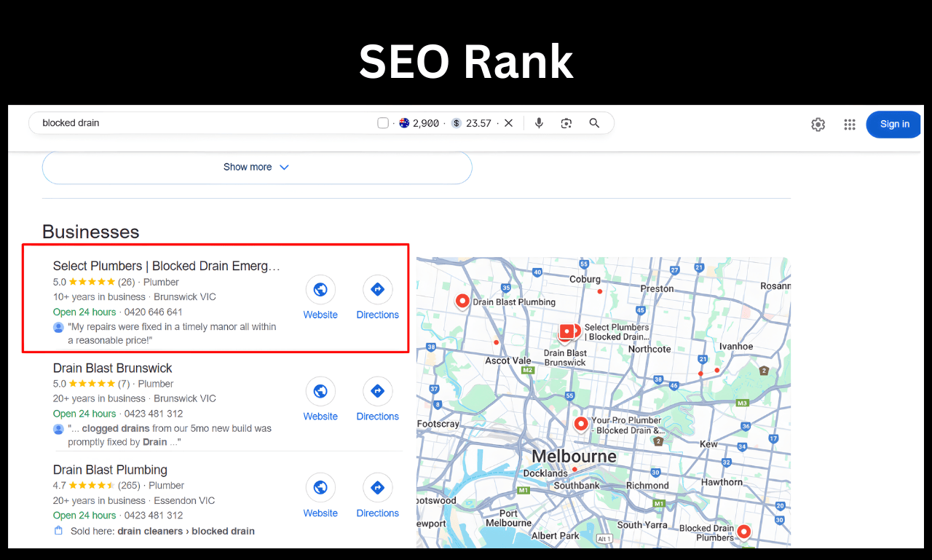Tick the checkbox in the search bar
The width and height of the screenshot is (932, 560).
coord(383,123)
